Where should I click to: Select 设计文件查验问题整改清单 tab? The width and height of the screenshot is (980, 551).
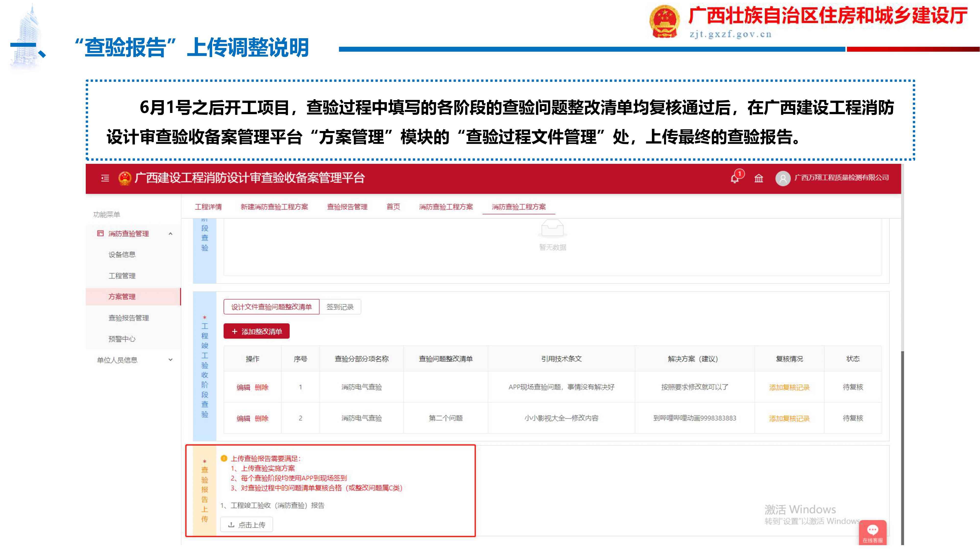pos(271,307)
